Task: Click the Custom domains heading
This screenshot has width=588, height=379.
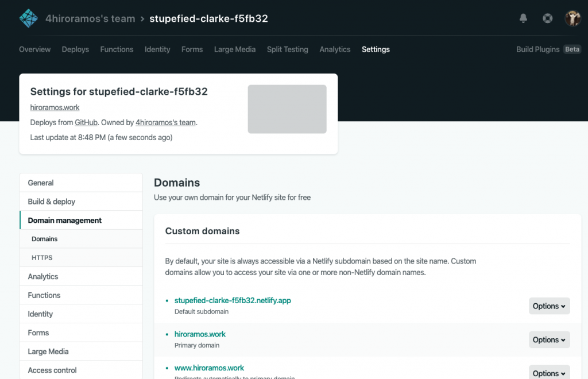Action: pos(202,231)
